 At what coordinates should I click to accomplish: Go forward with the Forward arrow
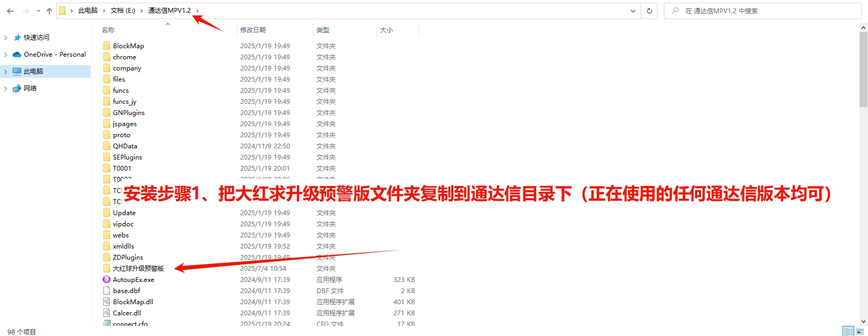point(25,11)
